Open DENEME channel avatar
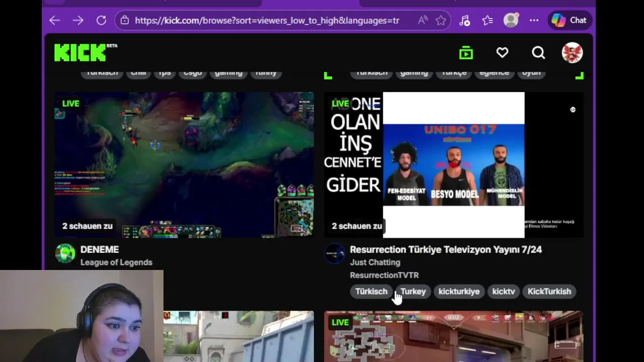Image resolution: width=644 pixels, height=362 pixels. 65,253
